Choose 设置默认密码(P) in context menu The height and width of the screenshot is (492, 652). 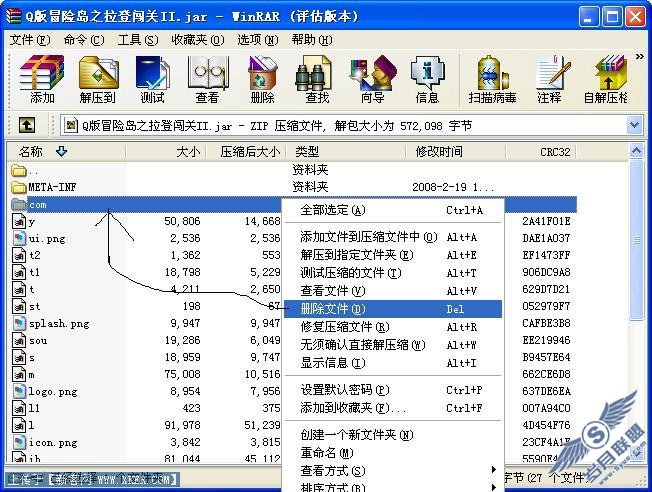click(393, 390)
